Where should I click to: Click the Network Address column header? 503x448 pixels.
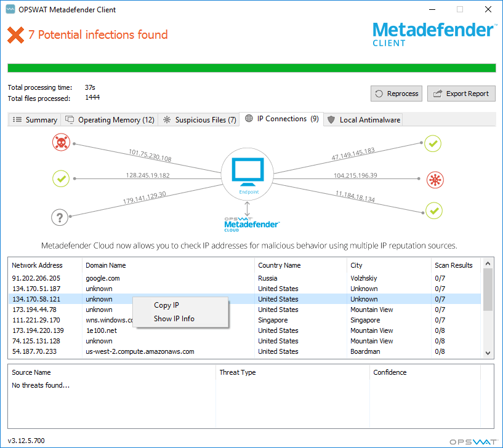click(45, 265)
